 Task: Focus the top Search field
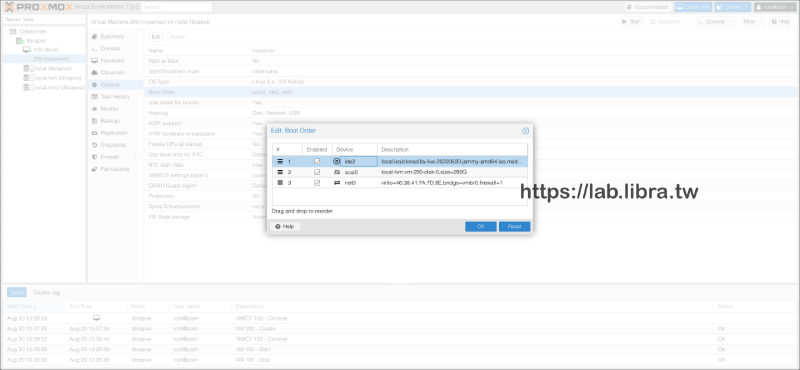pos(176,7)
